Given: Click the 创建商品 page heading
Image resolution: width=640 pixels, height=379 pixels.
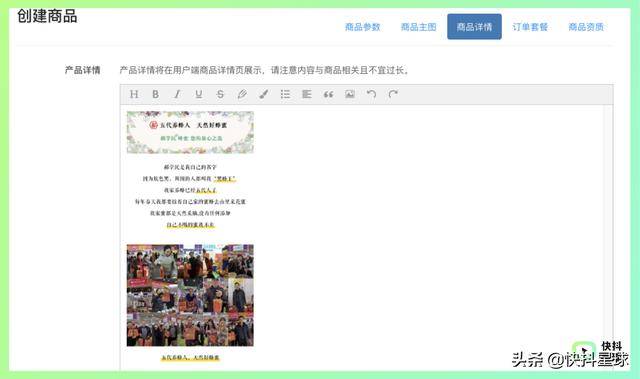Looking at the screenshot, I should [47, 17].
